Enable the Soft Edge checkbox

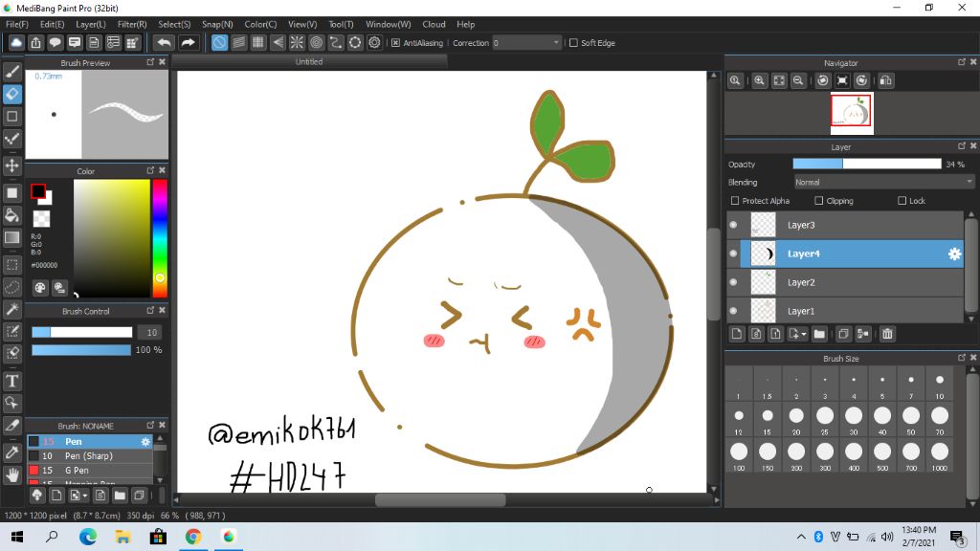[573, 42]
